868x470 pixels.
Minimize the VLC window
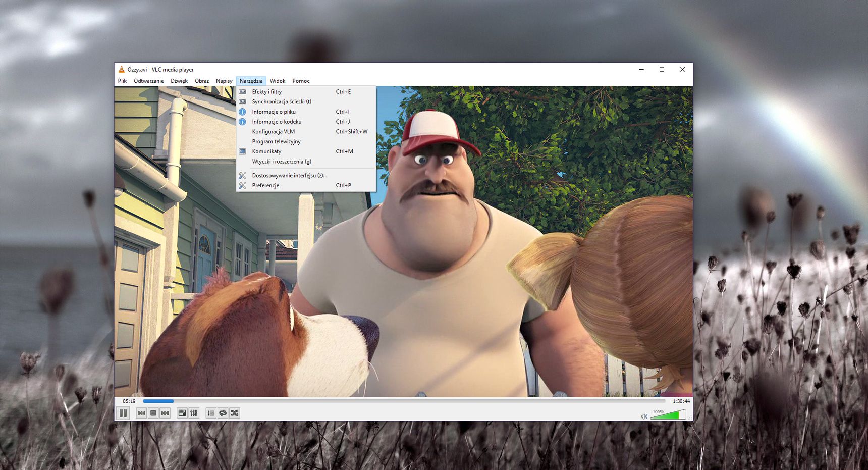pos(641,69)
